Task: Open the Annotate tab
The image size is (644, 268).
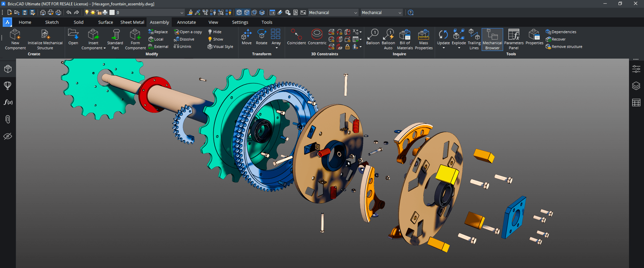Action: click(x=186, y=22)
